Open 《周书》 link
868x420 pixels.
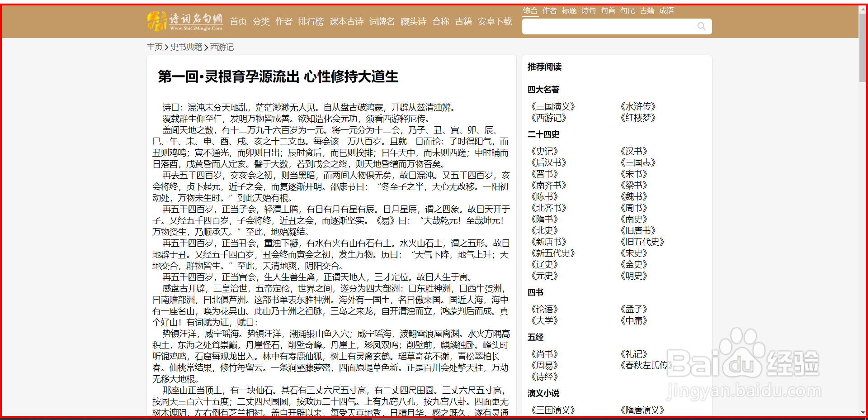634,208
